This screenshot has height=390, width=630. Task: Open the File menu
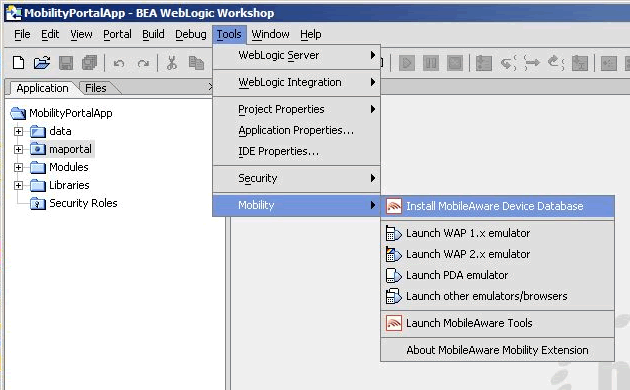click(22, 35)
